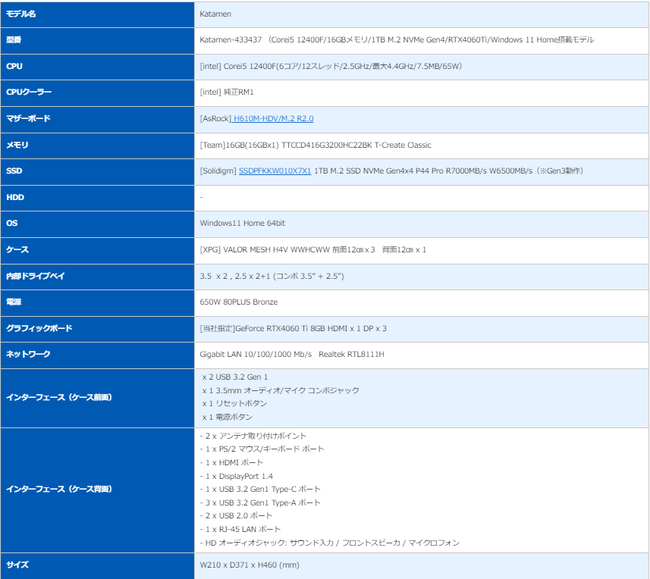
Task: Click the PS/2 マウス/キーボード ポート line
Action: 262,449
